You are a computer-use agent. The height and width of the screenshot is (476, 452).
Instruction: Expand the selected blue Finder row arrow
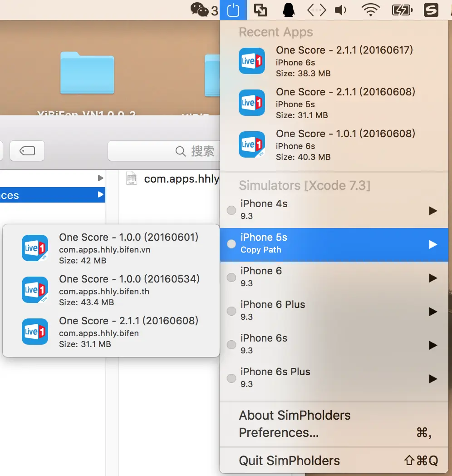[x=101, y=194]
